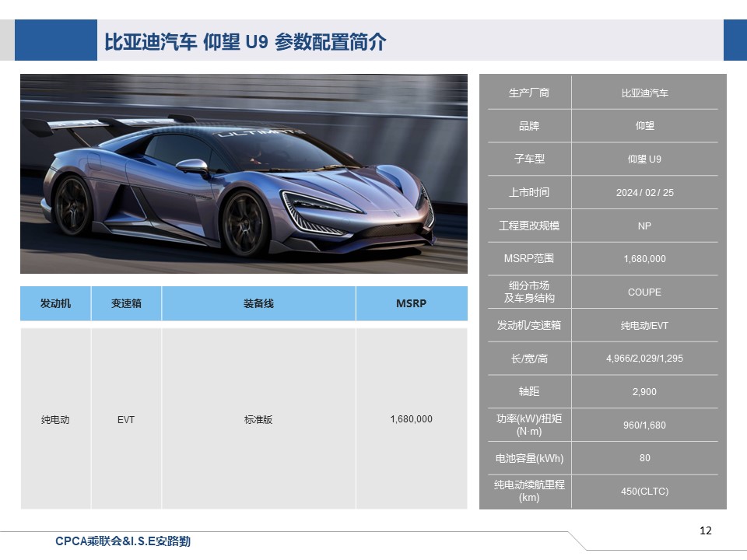Click the CPCA乘联会&I.S.E安路勤 footer text

(123, 541)
